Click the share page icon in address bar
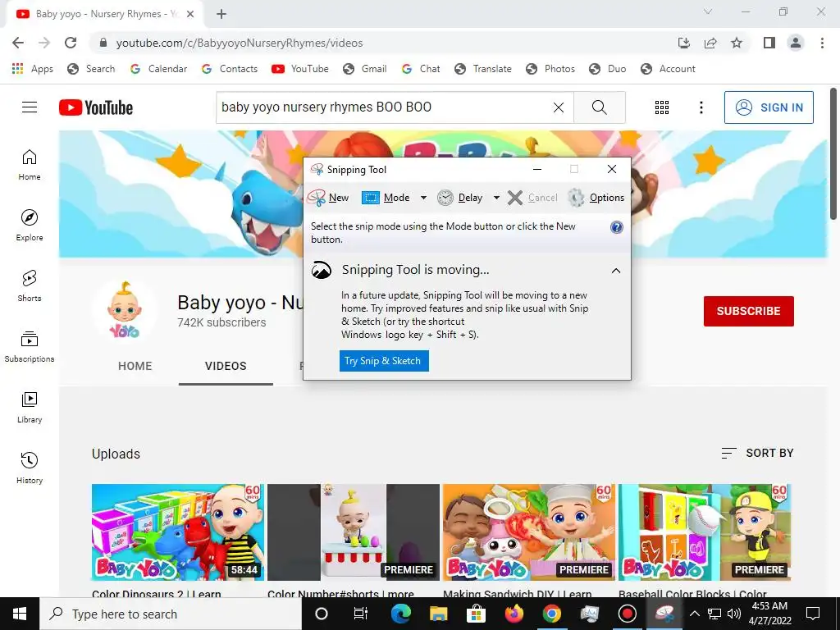Screen dimensions: 840x630 (x=710, y=43)
